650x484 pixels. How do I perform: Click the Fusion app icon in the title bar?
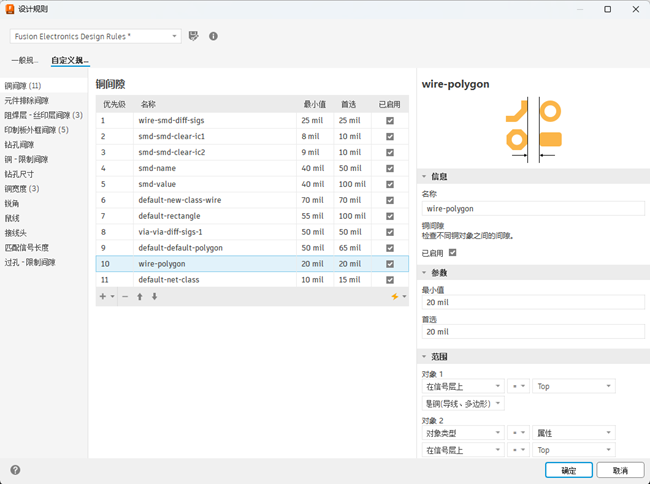coord(10,9)
